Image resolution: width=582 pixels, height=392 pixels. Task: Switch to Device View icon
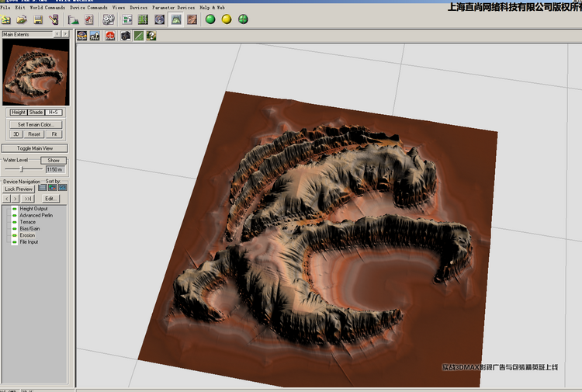click(127, 19)
